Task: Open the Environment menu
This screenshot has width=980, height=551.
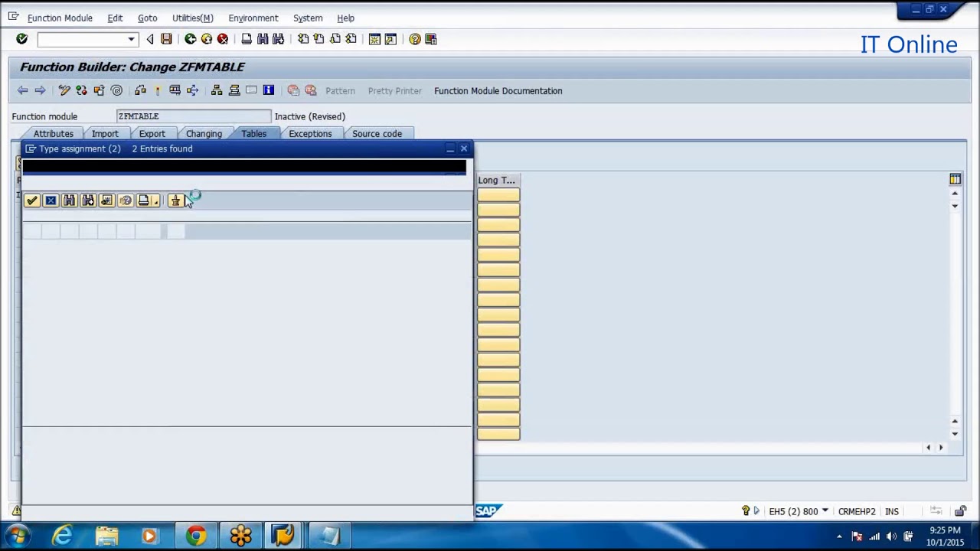Action: pyautogui.click(x=253, y=18)
